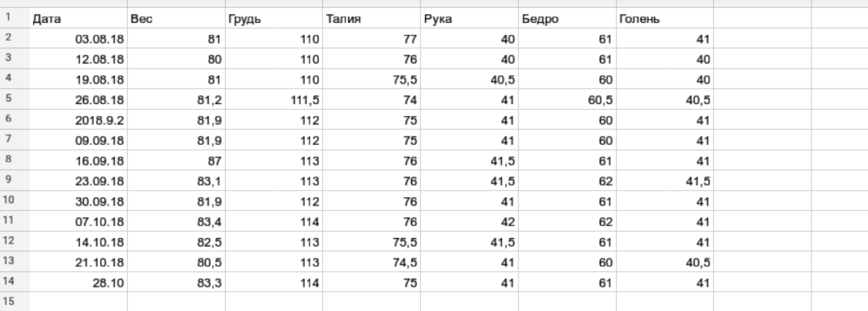The image size is (868, 311).
Task: Click the waist cell with value 77
Action: click(371, 39)
